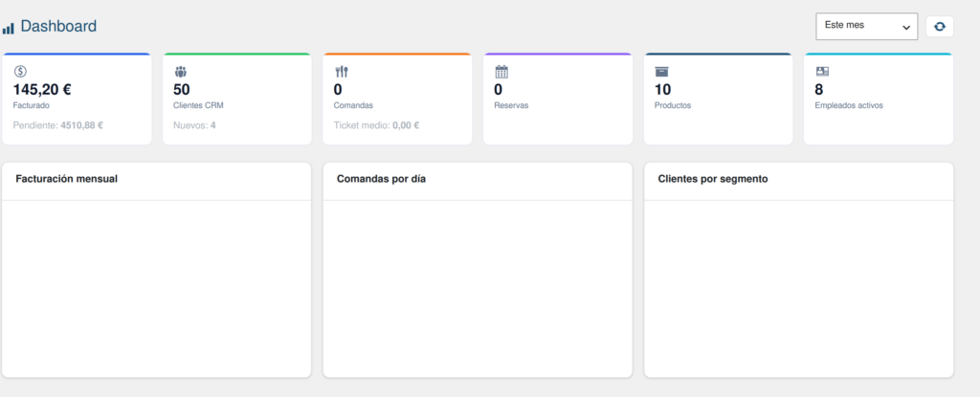Click the 'Facturado' label
The image size is (980, 397).
click(x=32, y=105)
